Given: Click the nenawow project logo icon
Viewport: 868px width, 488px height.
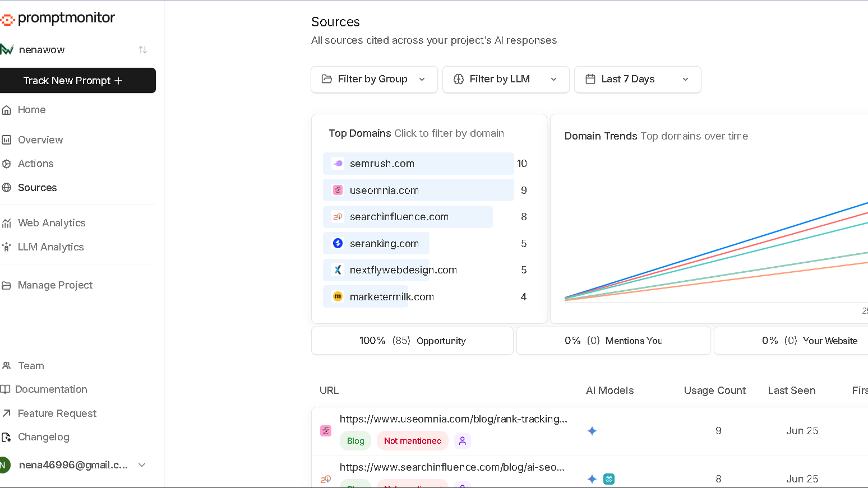Looking at the screenshot, I should 7,50.
